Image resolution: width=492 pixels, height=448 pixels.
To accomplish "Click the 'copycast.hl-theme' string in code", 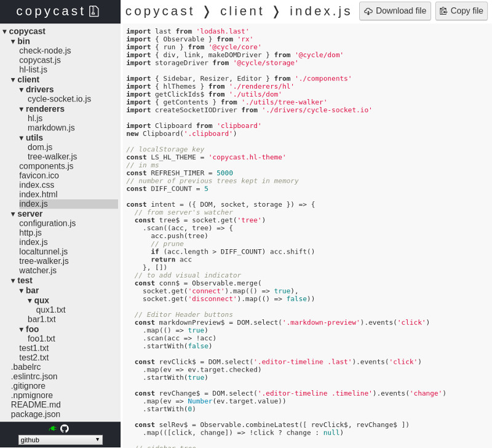I will [x=247, y=158].
